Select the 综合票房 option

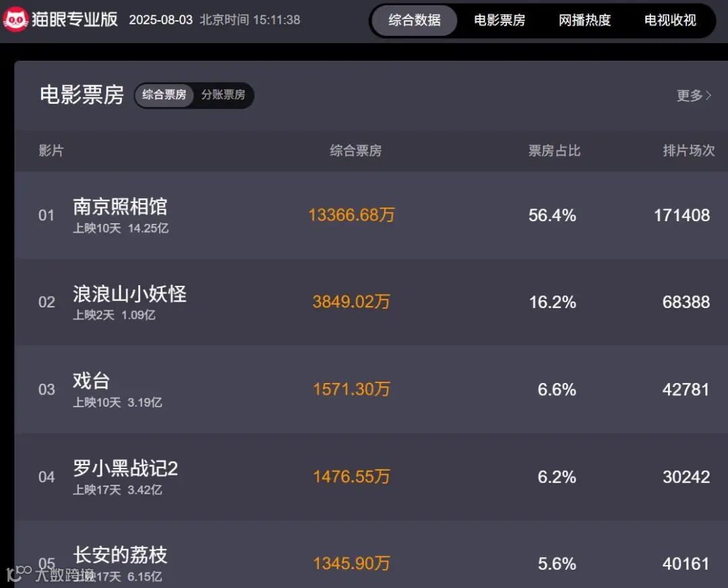pyautogui.click(x=165, y=96)
